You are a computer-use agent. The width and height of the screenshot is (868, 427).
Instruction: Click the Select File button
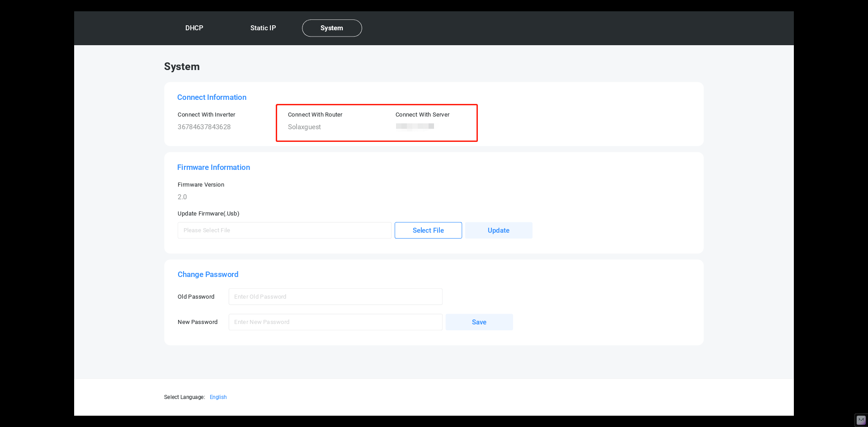[428, 230]
